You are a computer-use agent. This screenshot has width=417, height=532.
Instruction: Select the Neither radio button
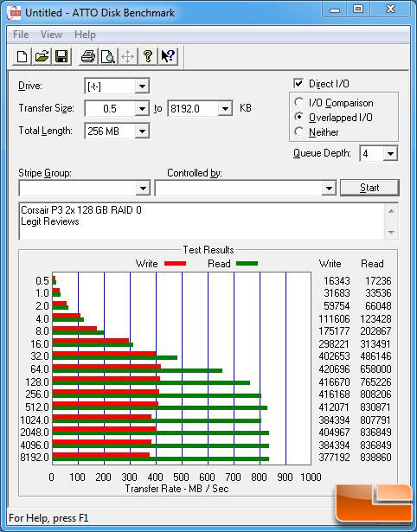299,131
